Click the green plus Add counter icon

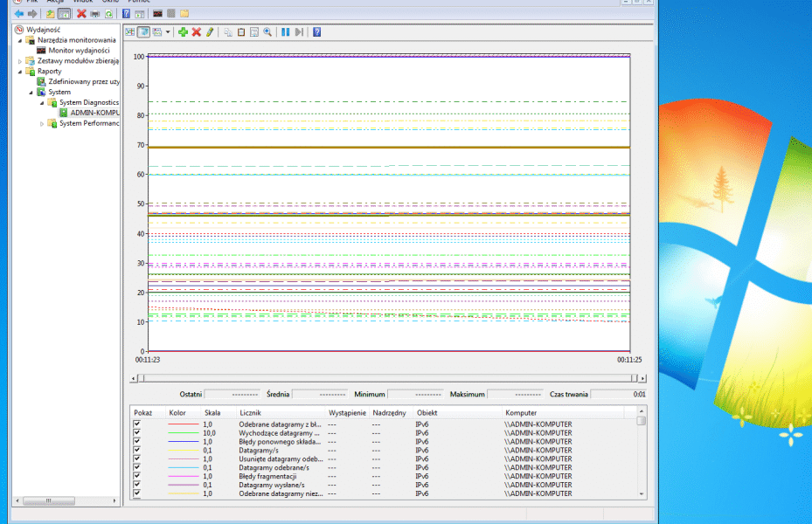point(183,32)
